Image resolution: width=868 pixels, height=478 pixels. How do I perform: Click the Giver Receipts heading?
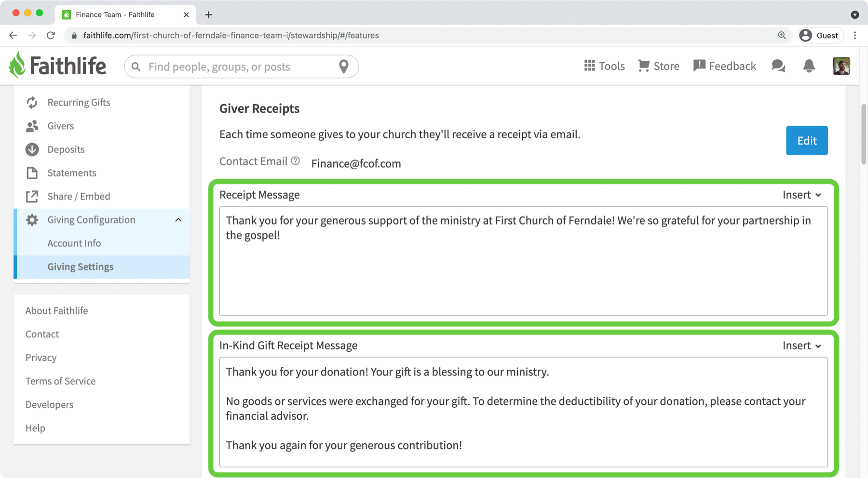click(259, 108)
